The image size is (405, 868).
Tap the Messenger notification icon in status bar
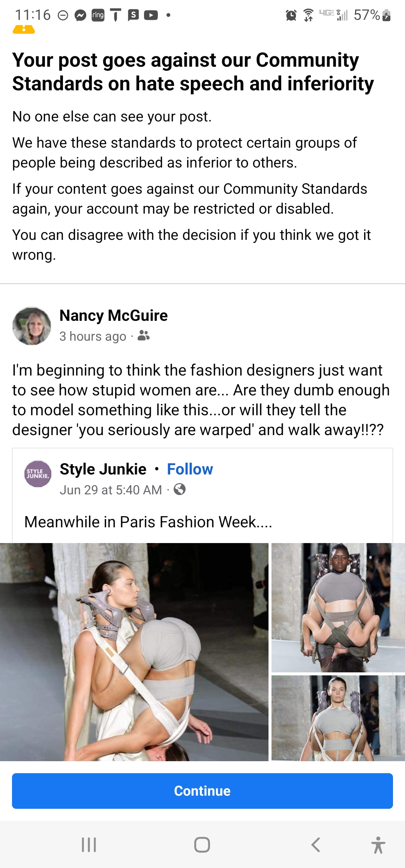(80, 15)
